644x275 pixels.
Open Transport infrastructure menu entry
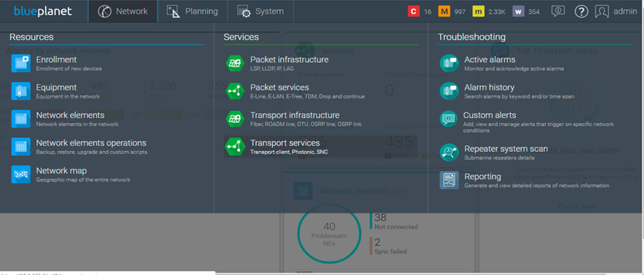(x=295, y=115)
